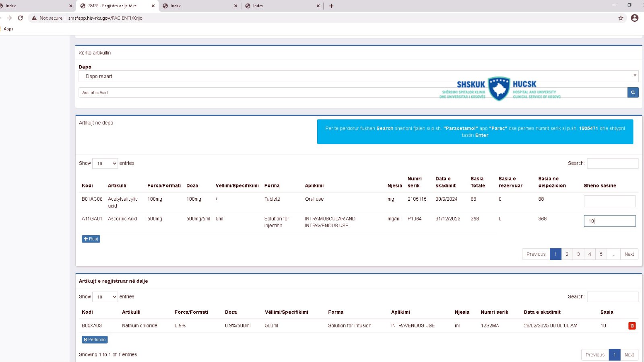Screen dimensions: 644x362
Task: Click Next in depot articles pagination
Action: tap(629, 254)
